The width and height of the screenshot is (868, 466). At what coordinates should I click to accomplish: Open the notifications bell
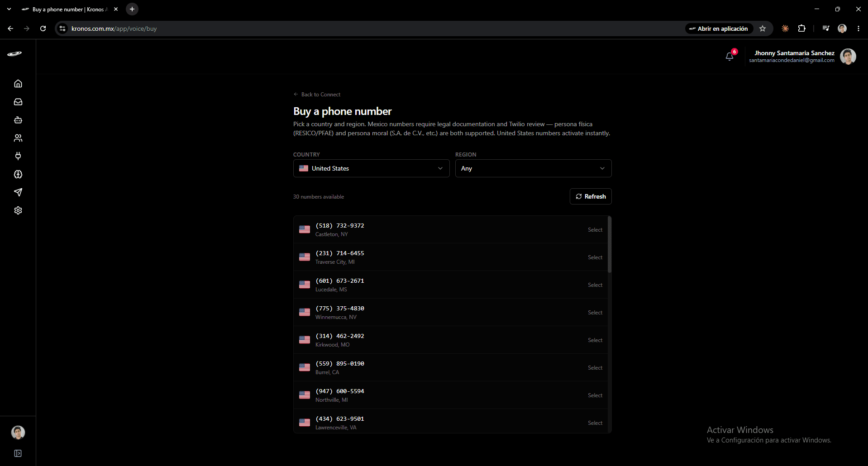730,57
